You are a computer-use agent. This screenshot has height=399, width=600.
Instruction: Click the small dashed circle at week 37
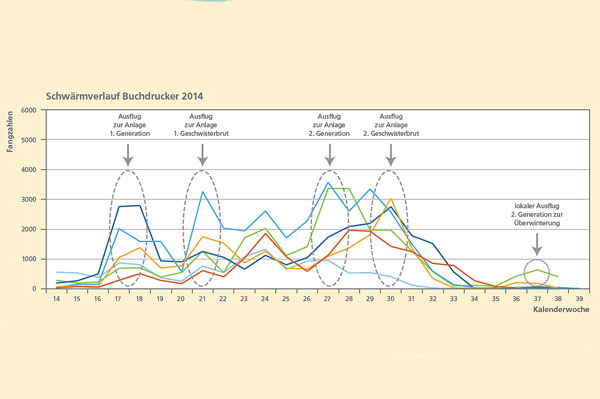click(x=537, y=273)
